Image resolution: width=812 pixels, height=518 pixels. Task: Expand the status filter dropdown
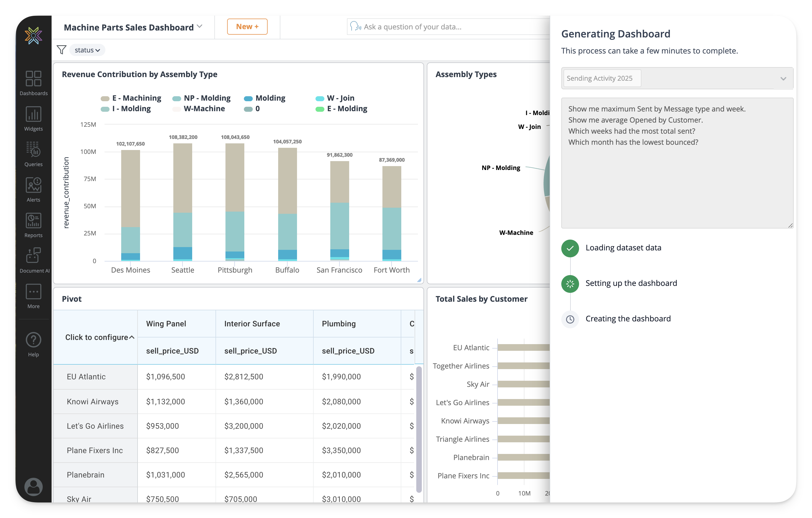87,50
